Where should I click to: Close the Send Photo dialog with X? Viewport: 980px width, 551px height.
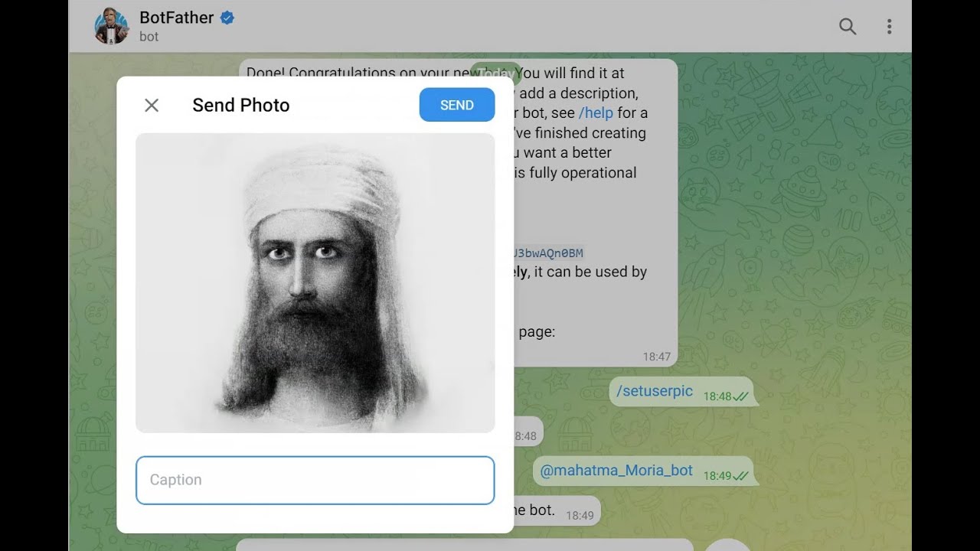click(x=152, y=105)
